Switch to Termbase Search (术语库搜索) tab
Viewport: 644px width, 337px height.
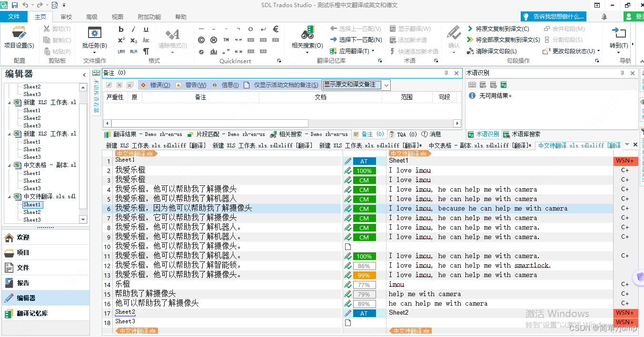click(x=521, y=135)
